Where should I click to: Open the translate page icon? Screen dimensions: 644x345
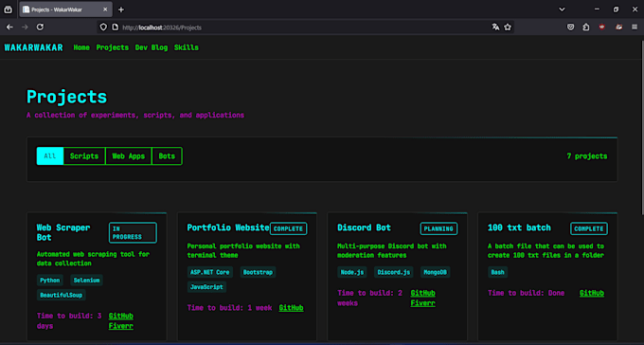(495, 27)
